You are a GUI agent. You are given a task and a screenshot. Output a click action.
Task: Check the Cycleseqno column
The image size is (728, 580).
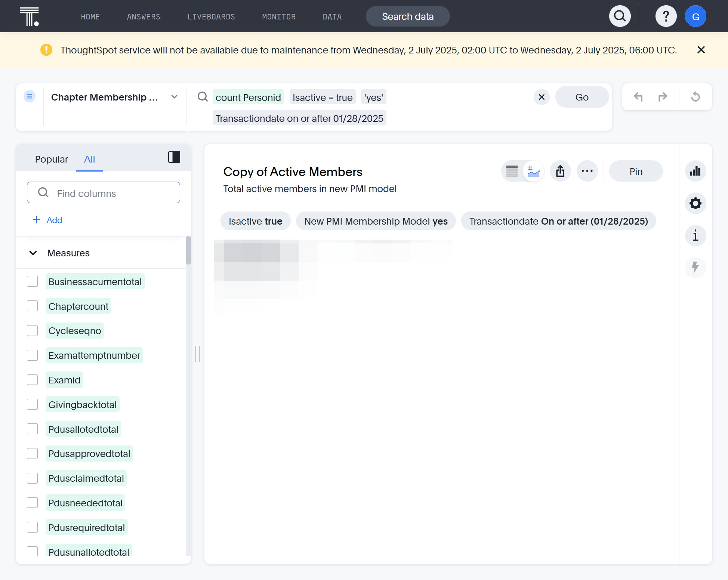click(x=33, y=331)
